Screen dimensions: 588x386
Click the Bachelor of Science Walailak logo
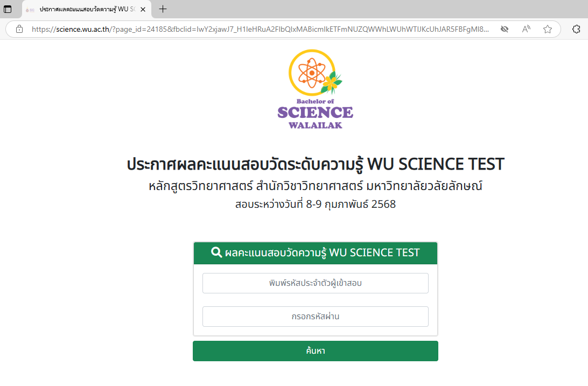pyautogui.click(x=315, y=89)
